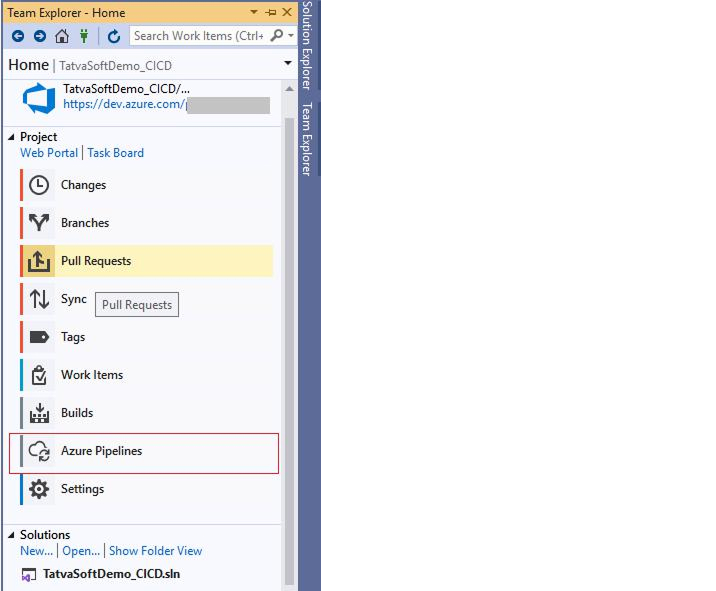Select the Sync label
The height and width of the screenshot is (591, 716).
click(74, 299)
